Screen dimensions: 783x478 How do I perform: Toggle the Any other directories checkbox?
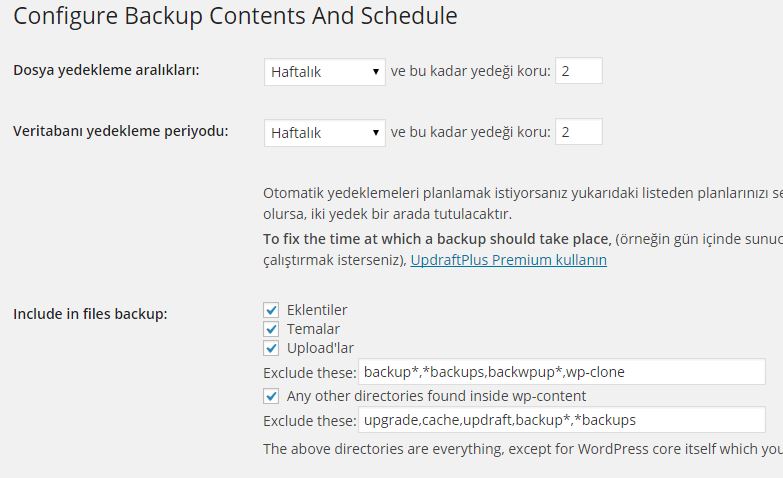point(271,396)
